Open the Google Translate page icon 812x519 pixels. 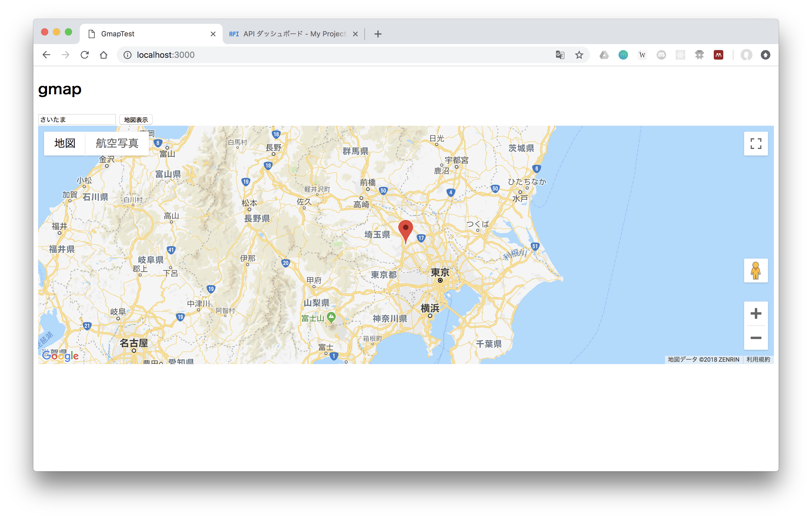(x=560, y=55)
